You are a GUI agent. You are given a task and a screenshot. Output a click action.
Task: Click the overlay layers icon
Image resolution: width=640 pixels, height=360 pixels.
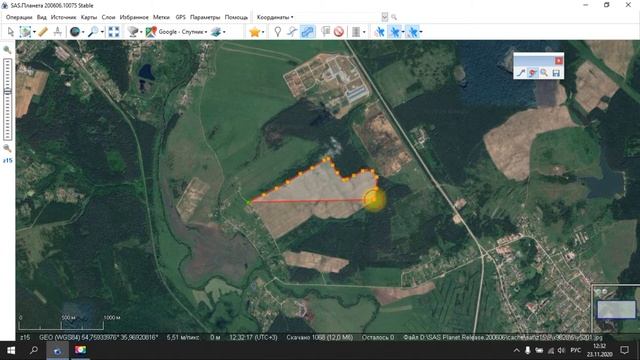point(216,31)
